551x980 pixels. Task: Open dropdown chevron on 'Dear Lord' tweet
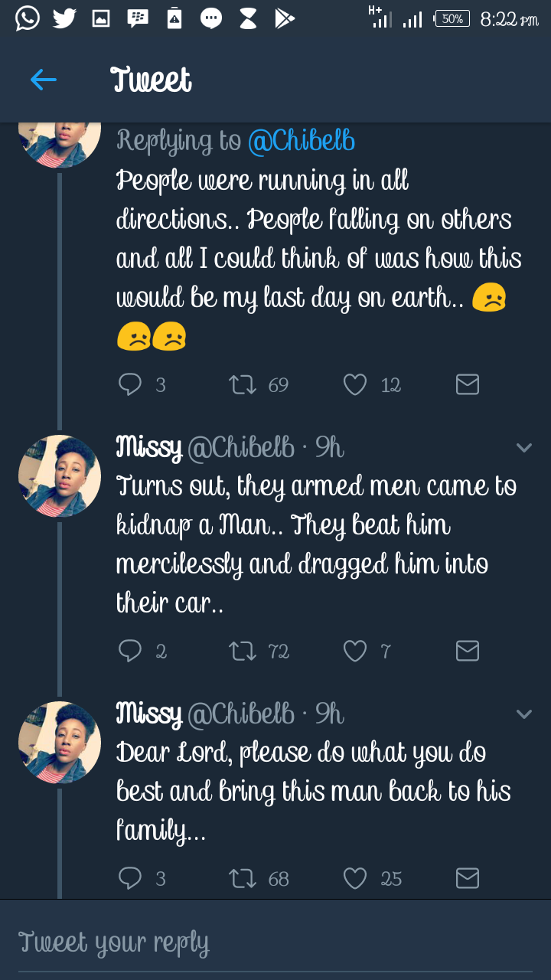[x=524, y=714]
